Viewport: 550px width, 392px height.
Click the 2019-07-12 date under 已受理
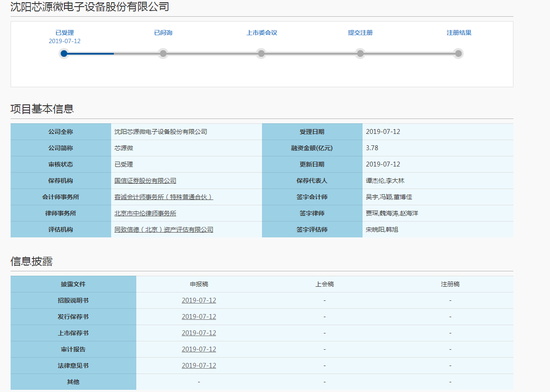coord(65,41)
